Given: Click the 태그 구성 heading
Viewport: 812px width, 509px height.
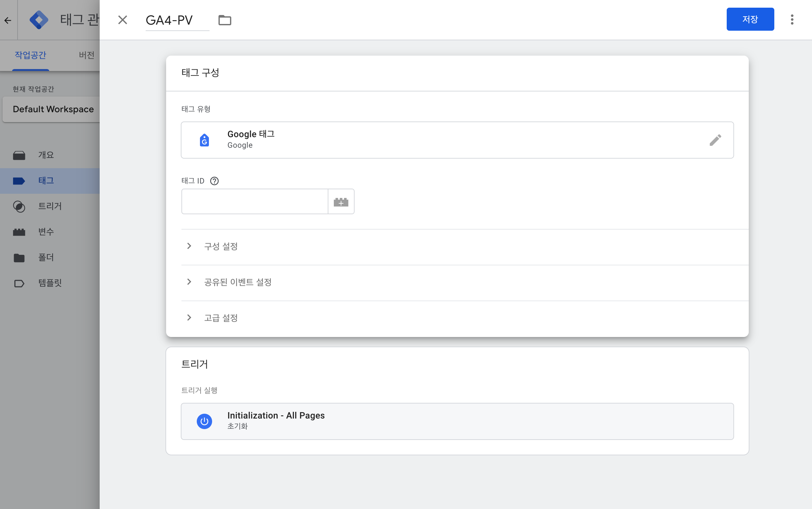Looking at the screenshot, I should click(200, 73).
